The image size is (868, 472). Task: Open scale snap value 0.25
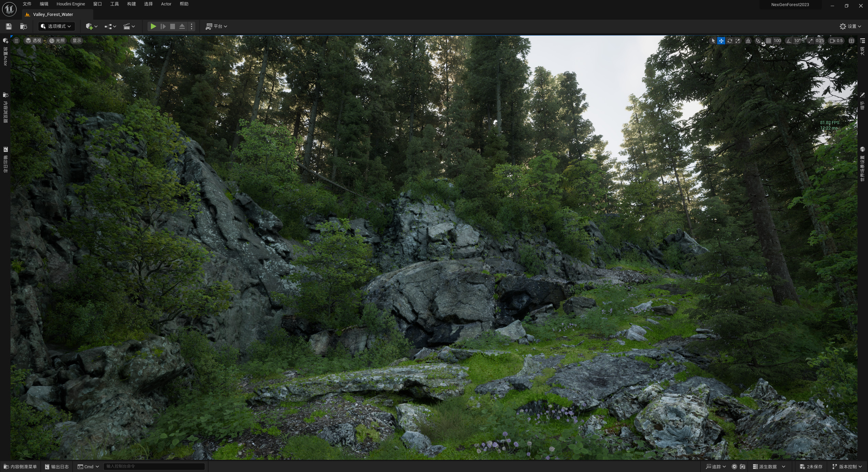pyautogui.click(x=820, y=41)
